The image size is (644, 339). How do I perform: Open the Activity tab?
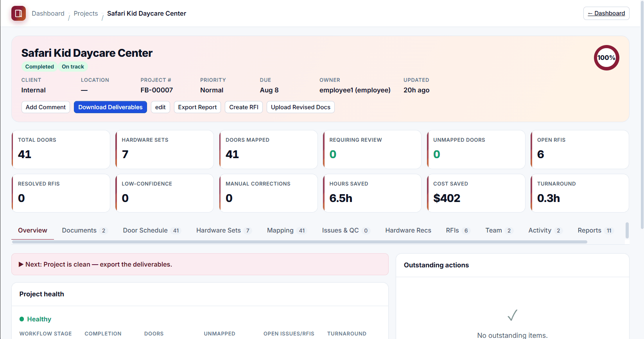point(545,230)
